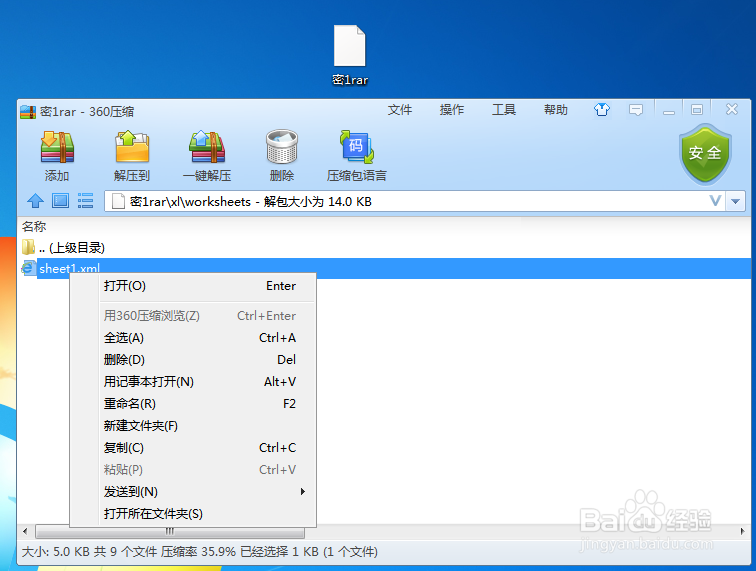This screenshot has height=571, width=756.
Task: Select the 密1rar desktop file icon
Action: pos(350,55)
